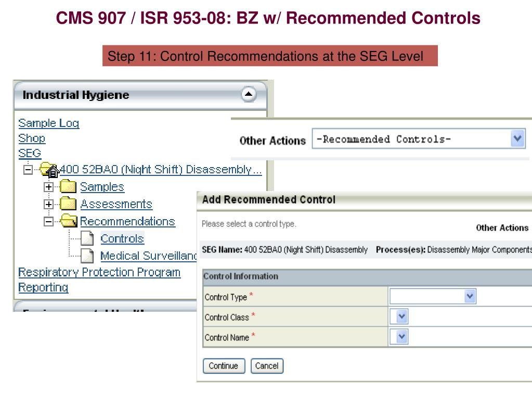The height and width of the screenshot is (406, 532).
Task: Click the 'Other Actions' label beside the Recommended Controls box
Action: (x=273, y=141)
